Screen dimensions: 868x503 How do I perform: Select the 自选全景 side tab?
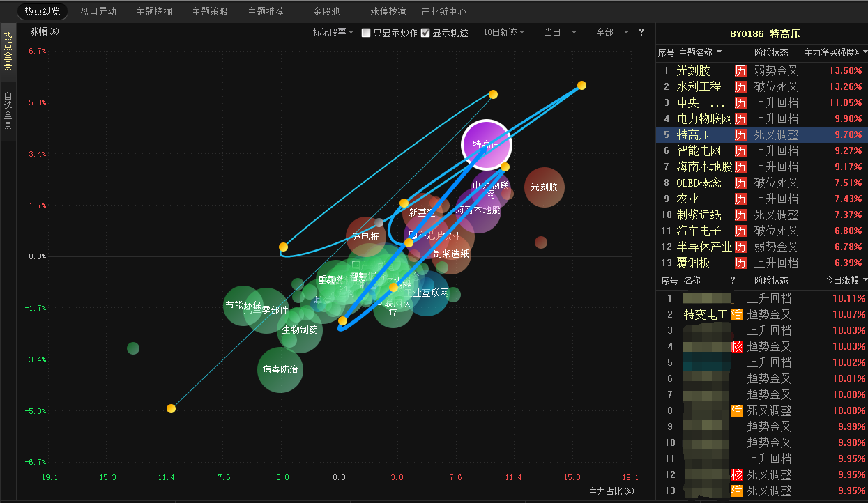(x=8, y=111)
